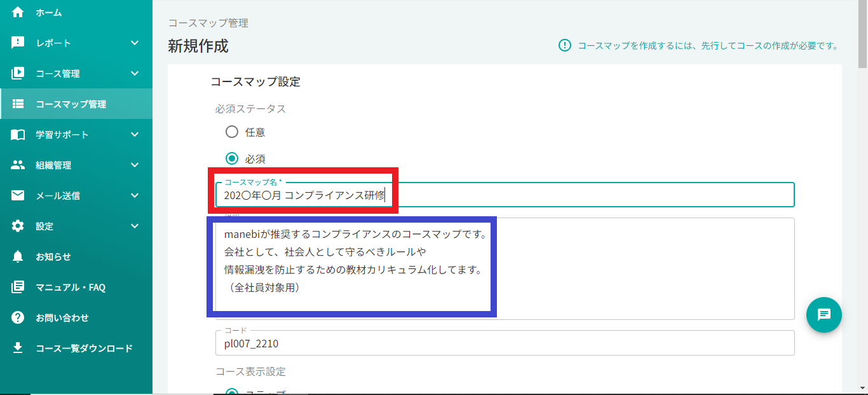Click the description text area
Image resolution: width=868 pixels, height=395 pixels.
(x=505, y=268)
